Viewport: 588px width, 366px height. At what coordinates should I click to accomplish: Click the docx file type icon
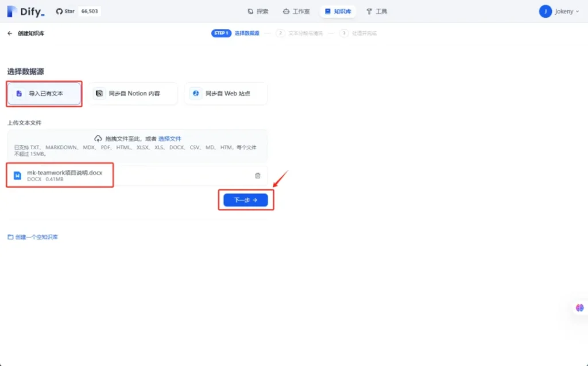tap(18, 176)
